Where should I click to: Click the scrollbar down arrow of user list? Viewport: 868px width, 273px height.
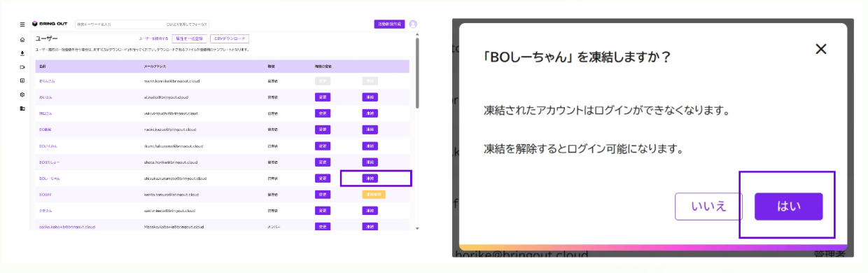pos(417,228)
